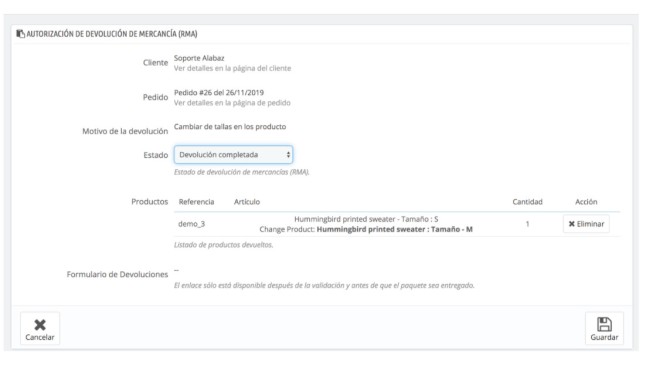Click the Referencia column header
Viewport: 646px width, 366px height.
(x=197, y=202)
